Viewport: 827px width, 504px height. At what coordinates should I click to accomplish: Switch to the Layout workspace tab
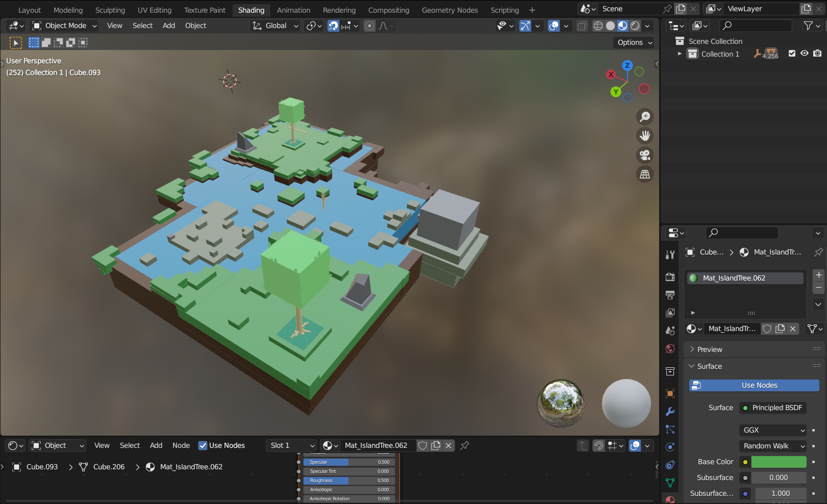point(30,10)
